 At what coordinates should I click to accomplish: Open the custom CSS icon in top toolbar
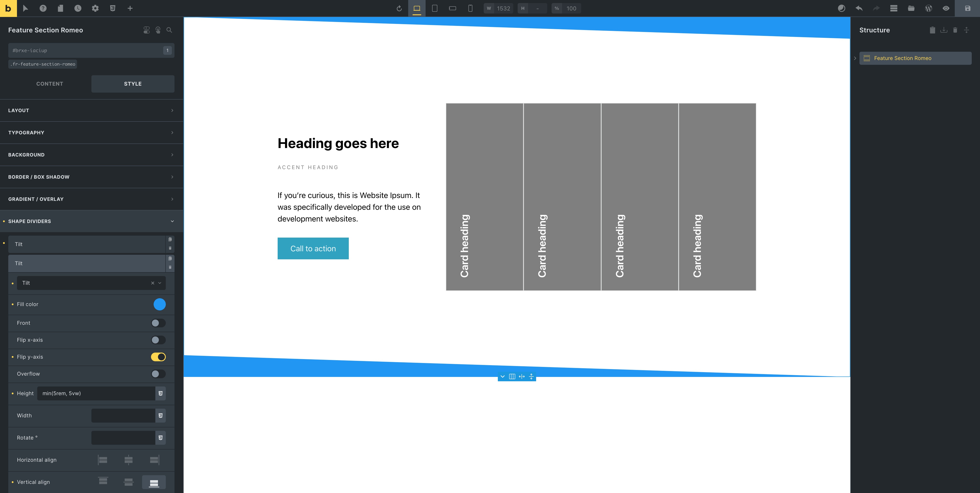113,8
